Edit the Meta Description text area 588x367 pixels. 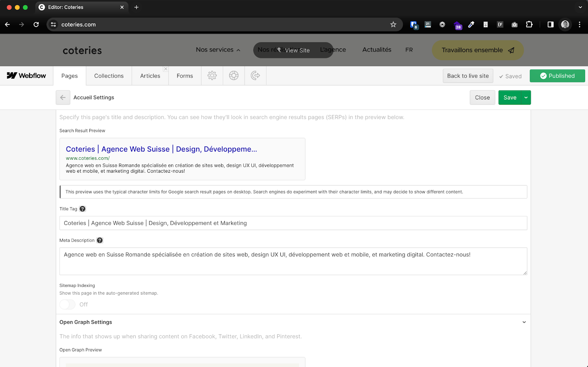[x=293, y=261]
